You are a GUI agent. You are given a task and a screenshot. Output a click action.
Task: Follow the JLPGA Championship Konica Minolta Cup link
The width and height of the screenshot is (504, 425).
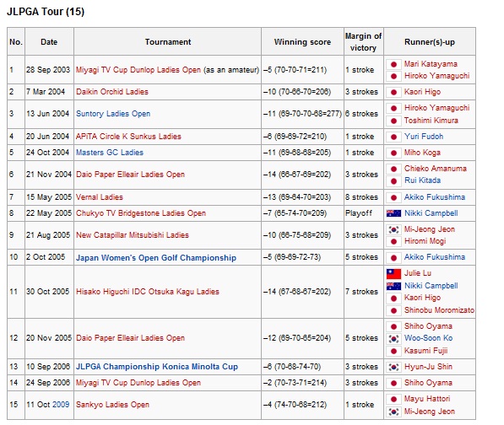(157, 367)
